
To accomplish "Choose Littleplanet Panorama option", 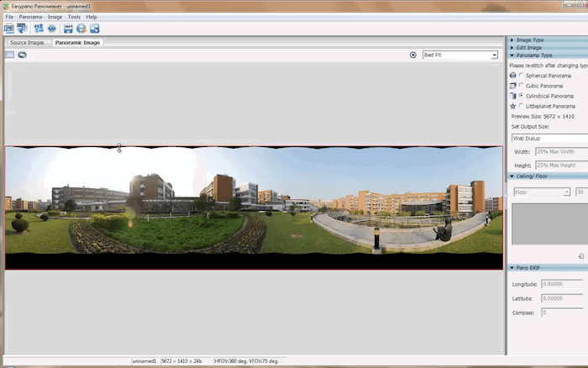I will point(521,107).
